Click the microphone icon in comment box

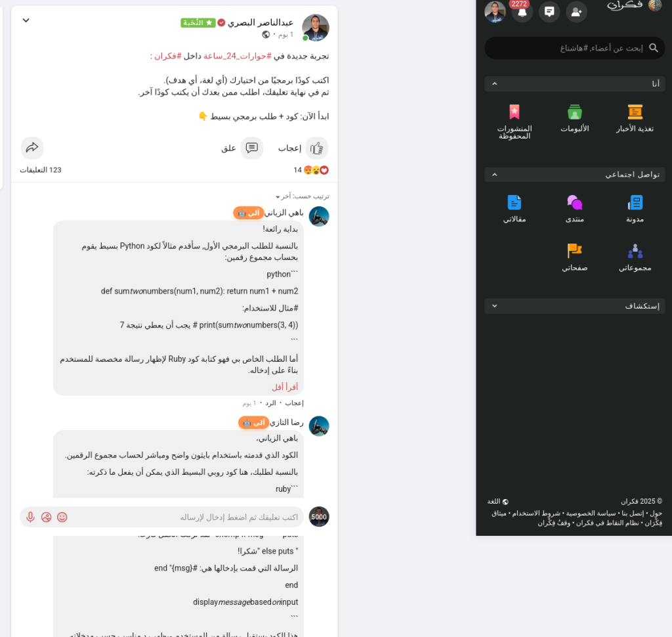point(30,517)
